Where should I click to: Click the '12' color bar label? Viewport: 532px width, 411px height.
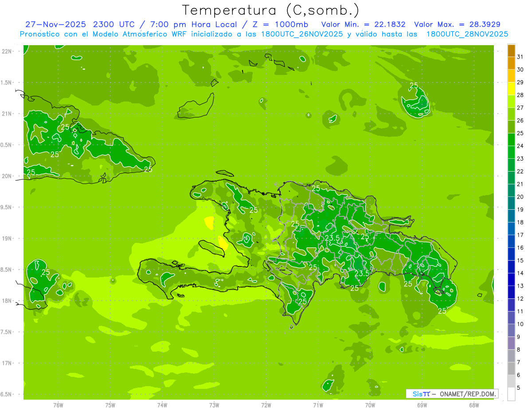520,298
